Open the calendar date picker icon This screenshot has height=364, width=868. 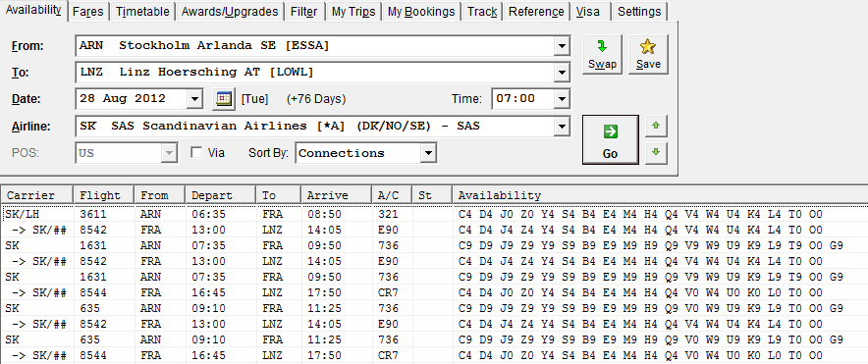[x=223, y=99]
